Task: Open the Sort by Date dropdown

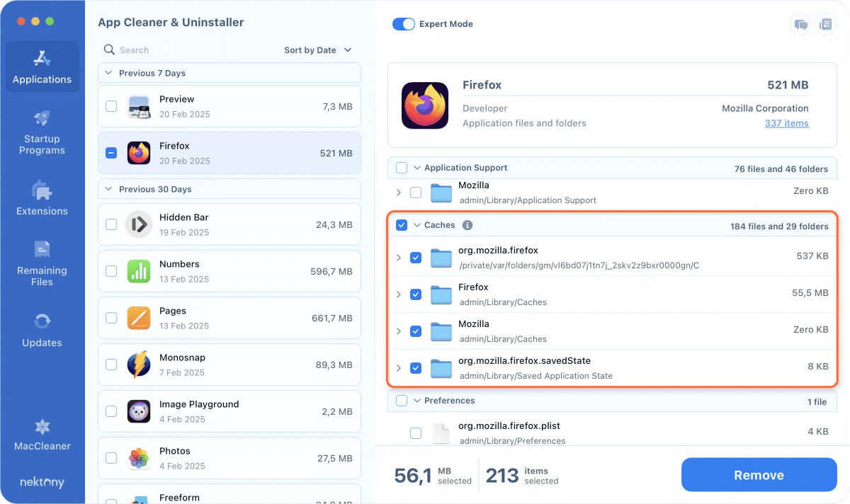Action: pyautogui.click(x=318, y=50)
